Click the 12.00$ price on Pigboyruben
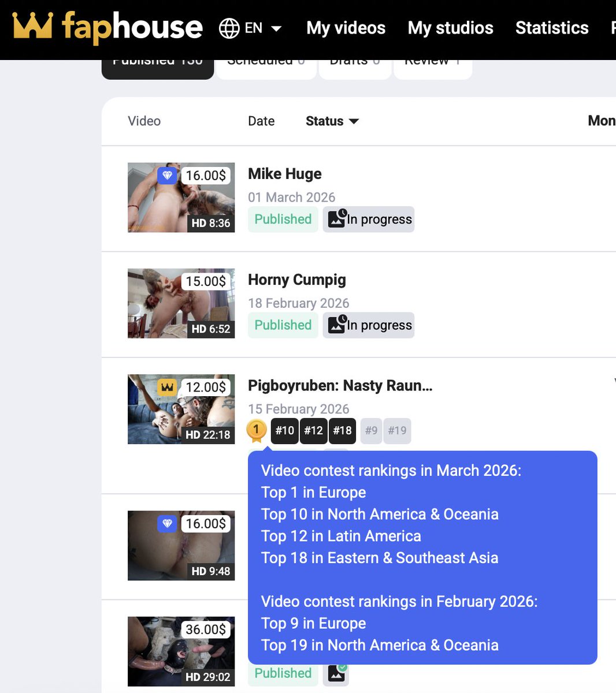The image size is (616, 693). (206, 387)
